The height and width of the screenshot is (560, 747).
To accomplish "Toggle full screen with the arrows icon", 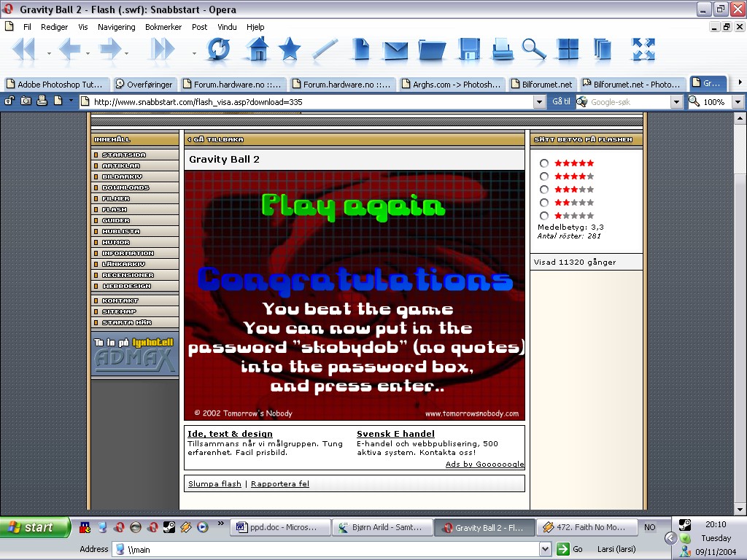I will click(x=643, y=50).
